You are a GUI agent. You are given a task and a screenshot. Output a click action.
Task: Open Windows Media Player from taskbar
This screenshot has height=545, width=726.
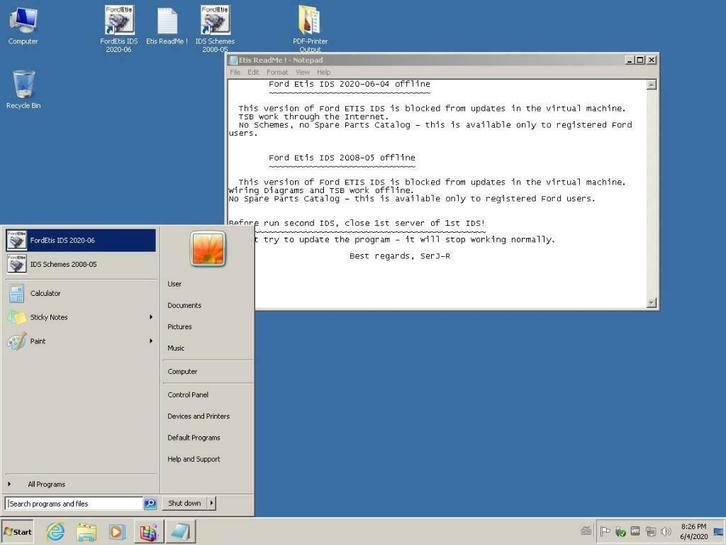tap(117, 531)
